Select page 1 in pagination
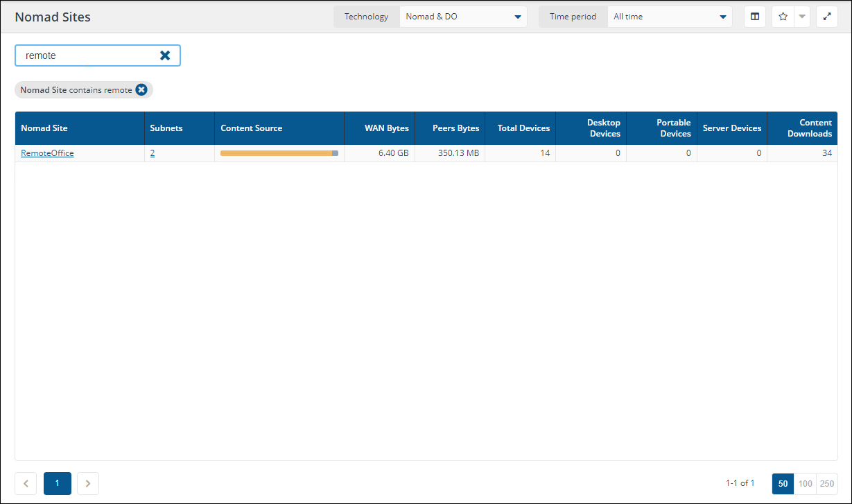 coord(58,483)
